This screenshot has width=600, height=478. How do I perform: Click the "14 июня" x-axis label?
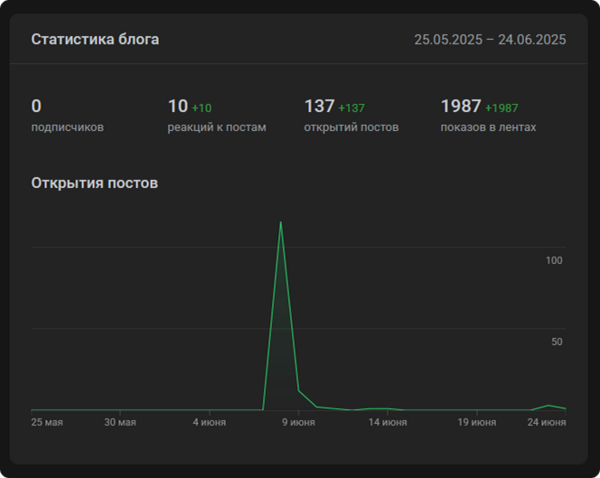click(x=387, y=423)
